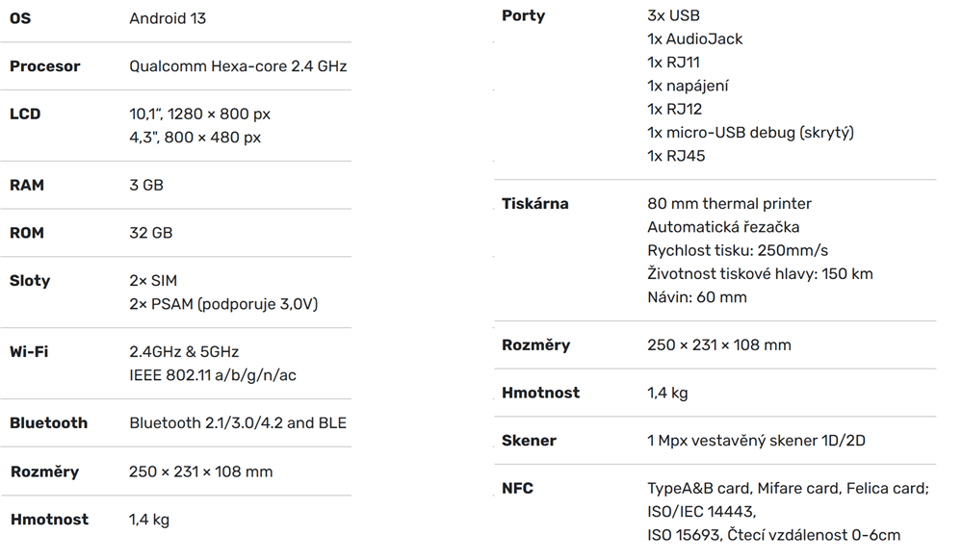This screenshot has width=962, height=560.
Task: Click the LCD row label
Action: coord(25,114)
